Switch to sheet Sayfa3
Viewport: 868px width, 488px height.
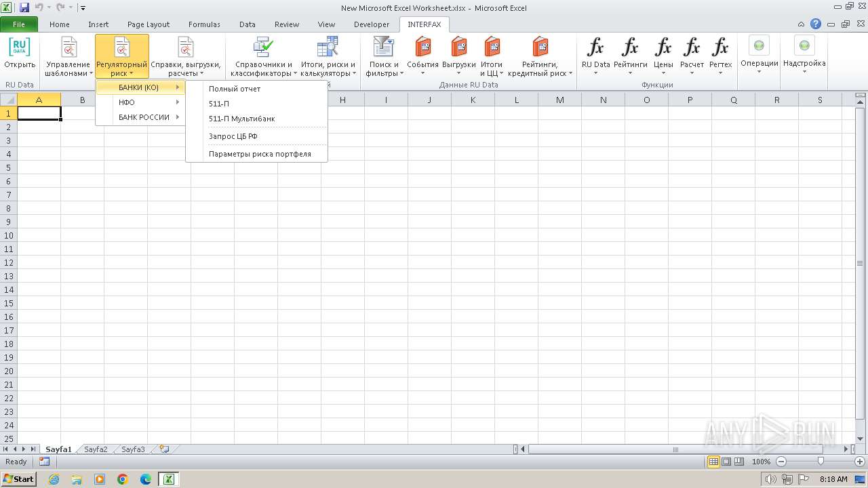(x=133, y=449)
